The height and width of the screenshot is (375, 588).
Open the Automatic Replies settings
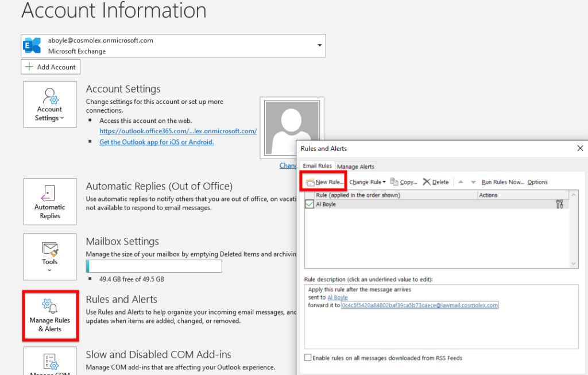pyautogui.click(x=49, y=201)
